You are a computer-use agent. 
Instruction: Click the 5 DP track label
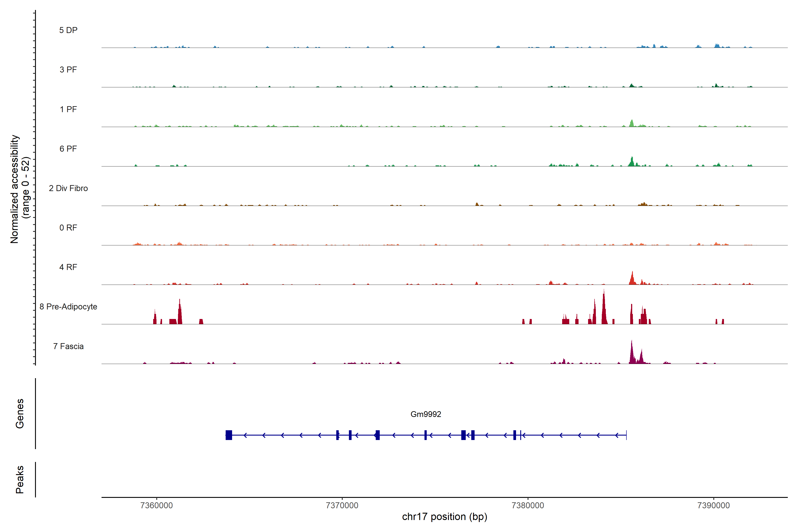tap(68, 30)
